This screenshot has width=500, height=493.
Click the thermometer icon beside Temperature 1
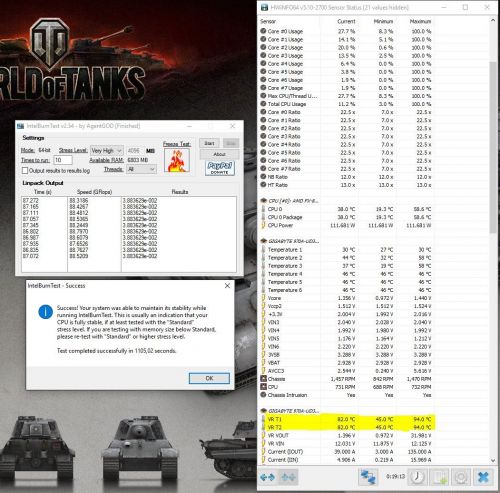[263, 249]
